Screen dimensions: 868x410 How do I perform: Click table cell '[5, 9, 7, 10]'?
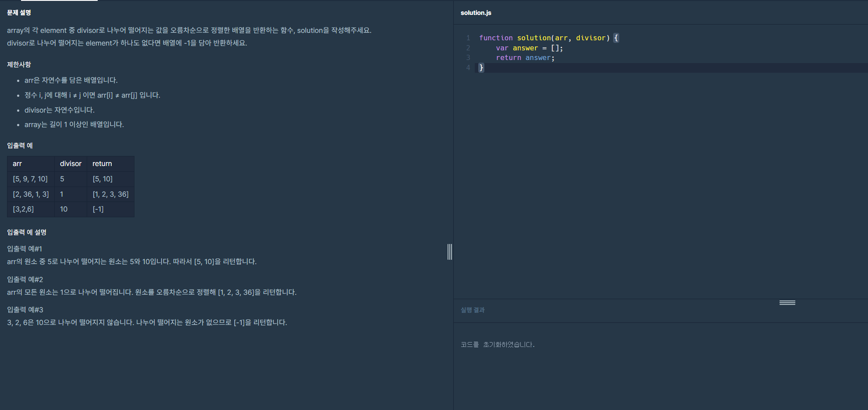point(30,179)
